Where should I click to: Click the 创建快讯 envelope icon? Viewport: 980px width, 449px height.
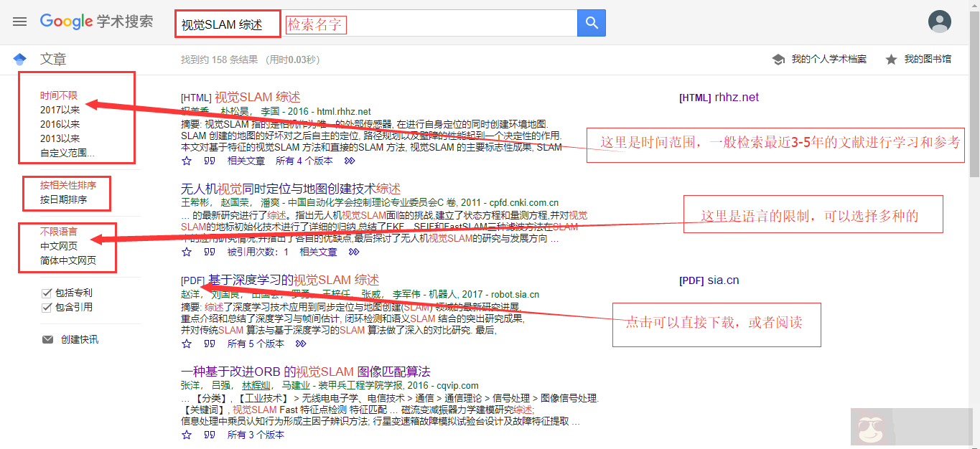click(48, 340)
